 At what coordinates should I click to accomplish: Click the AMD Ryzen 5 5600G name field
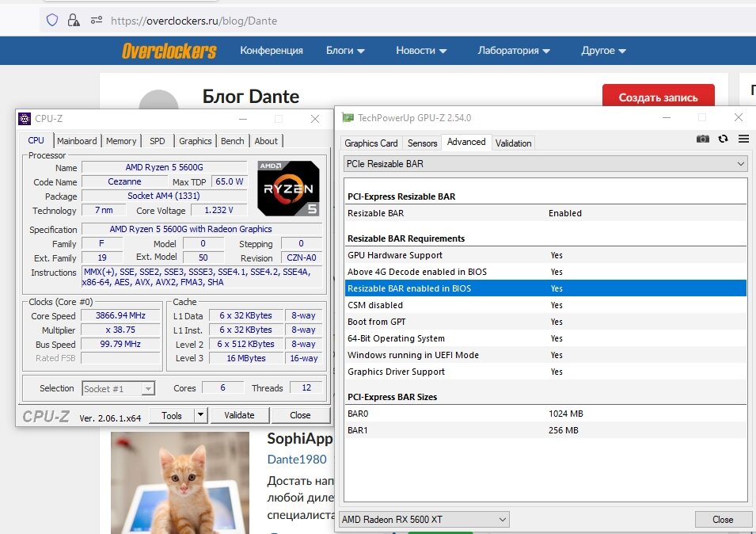pos(165,167)
